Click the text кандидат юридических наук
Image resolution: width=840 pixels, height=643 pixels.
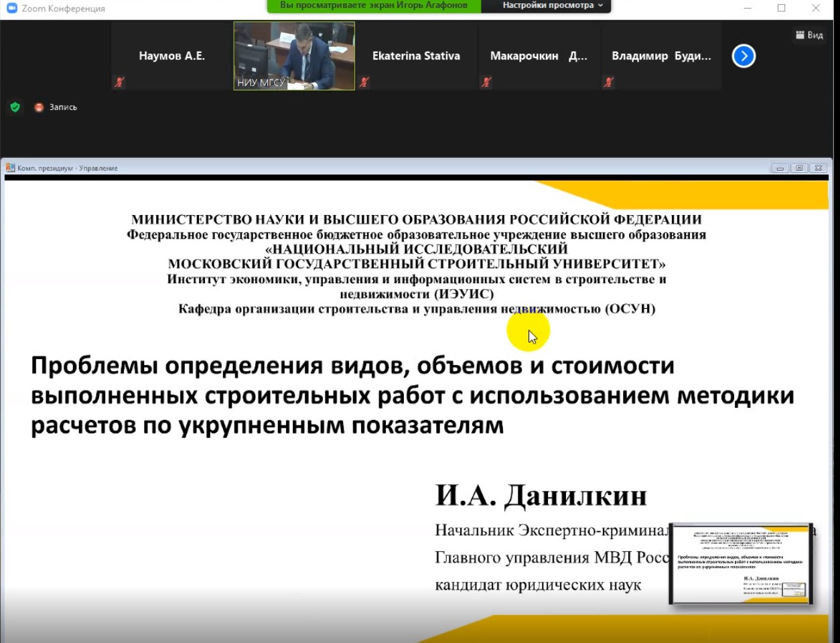pos(538,585)
